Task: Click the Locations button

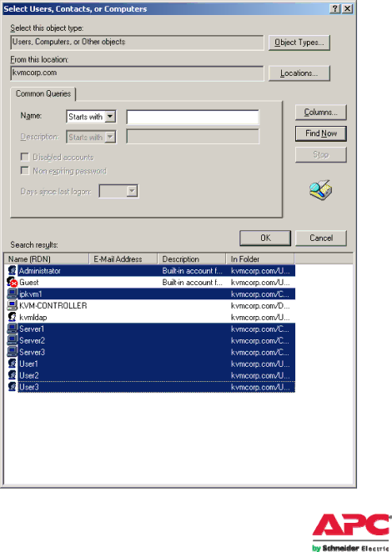Action: pyautogui.click(x=299, y=73)
